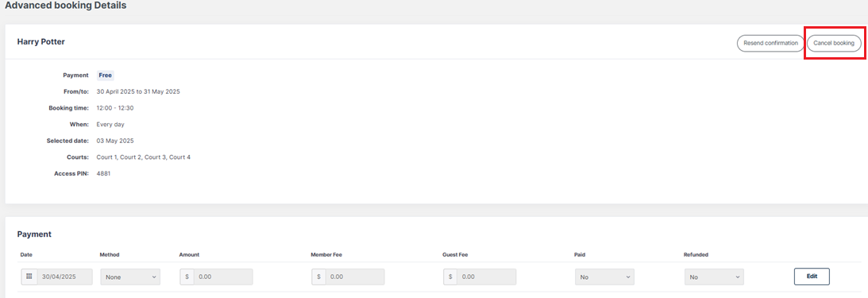Click the 'Every day' recurrence value
The height and width of the screenshot is (298, 868).
[110, 125]
